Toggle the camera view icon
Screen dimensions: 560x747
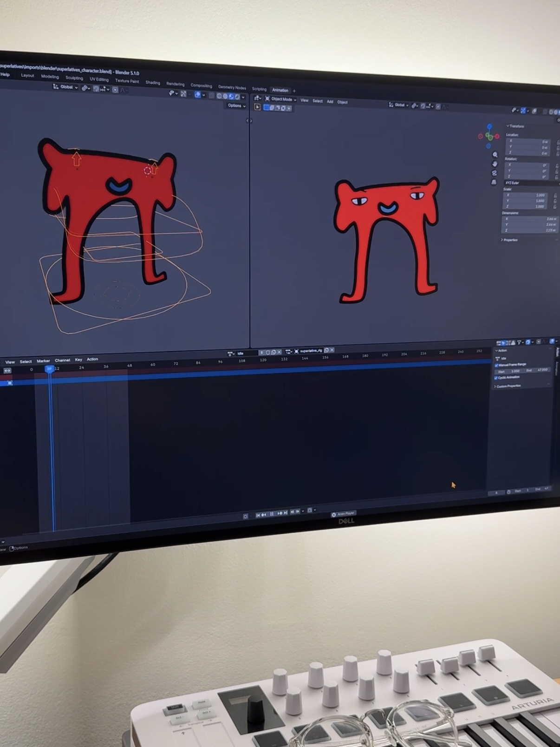494,173
